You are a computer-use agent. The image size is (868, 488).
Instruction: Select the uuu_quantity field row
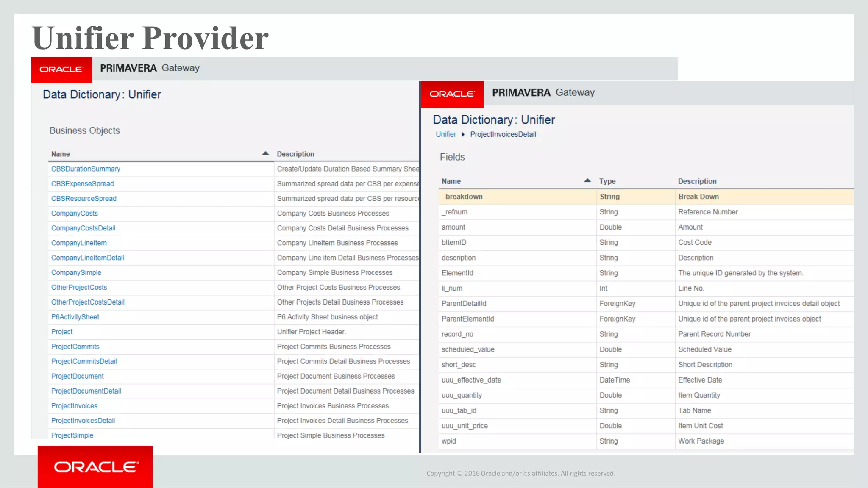tap(646, 395)
